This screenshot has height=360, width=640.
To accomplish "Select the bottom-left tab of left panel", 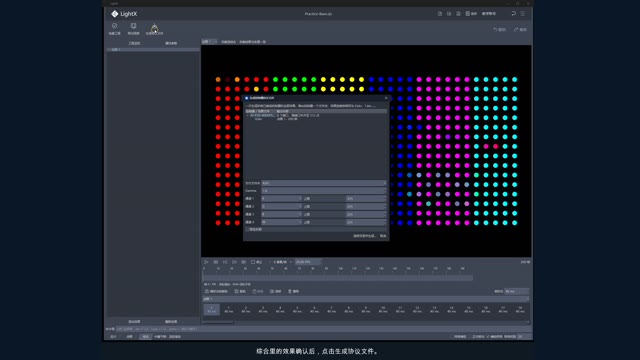I will click(x=134, y=322).
